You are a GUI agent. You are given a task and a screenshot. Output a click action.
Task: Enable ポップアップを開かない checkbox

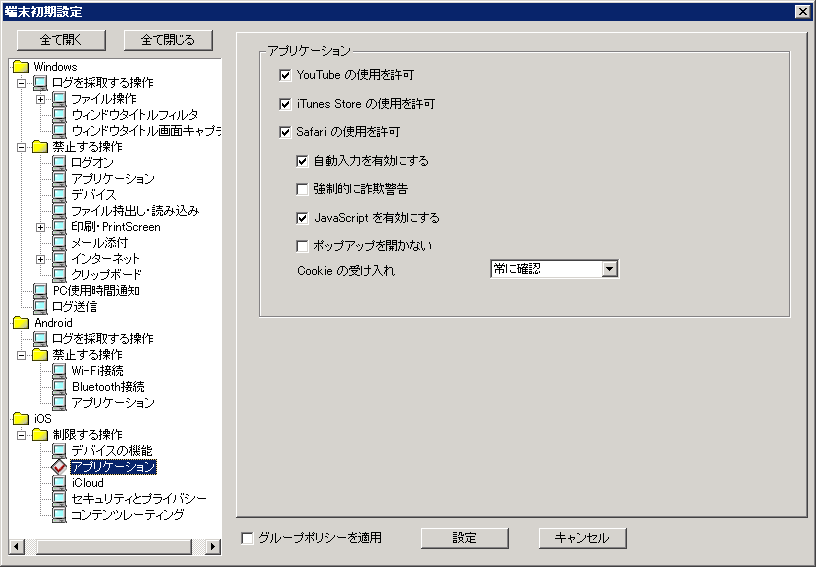(302, 246)
